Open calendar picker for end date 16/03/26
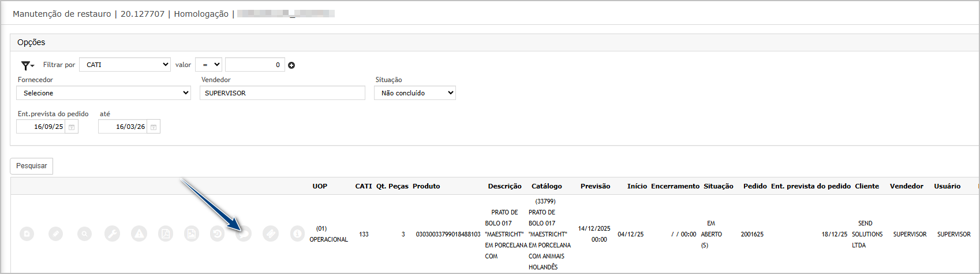The width and height of the screenshot is (980, 274). click(154, 127)
